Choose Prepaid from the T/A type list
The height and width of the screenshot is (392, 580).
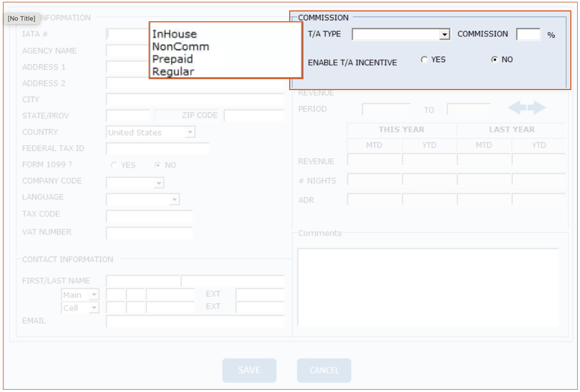point(173,59)
